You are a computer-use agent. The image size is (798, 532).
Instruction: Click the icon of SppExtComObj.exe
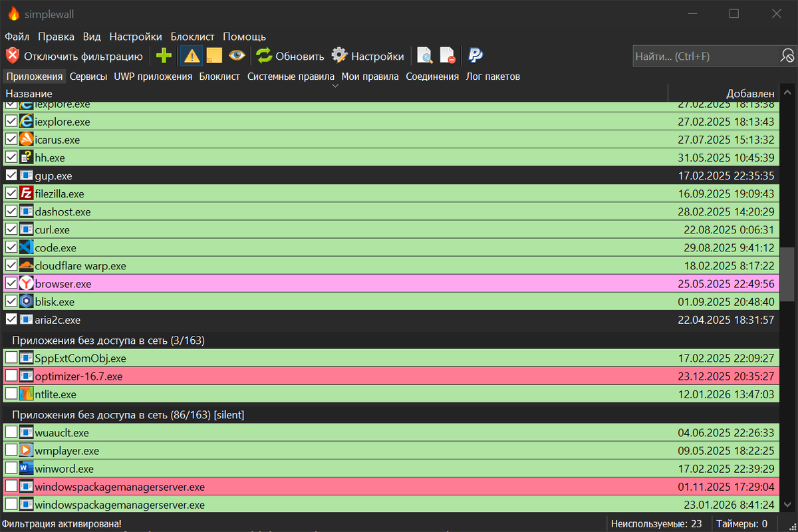(27, 358)
